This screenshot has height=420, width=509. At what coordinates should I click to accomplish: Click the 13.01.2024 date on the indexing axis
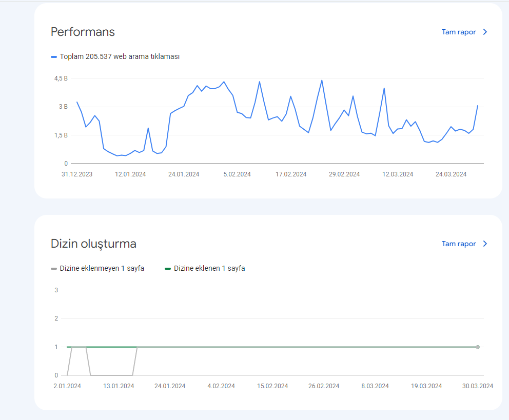pos(119,386)
